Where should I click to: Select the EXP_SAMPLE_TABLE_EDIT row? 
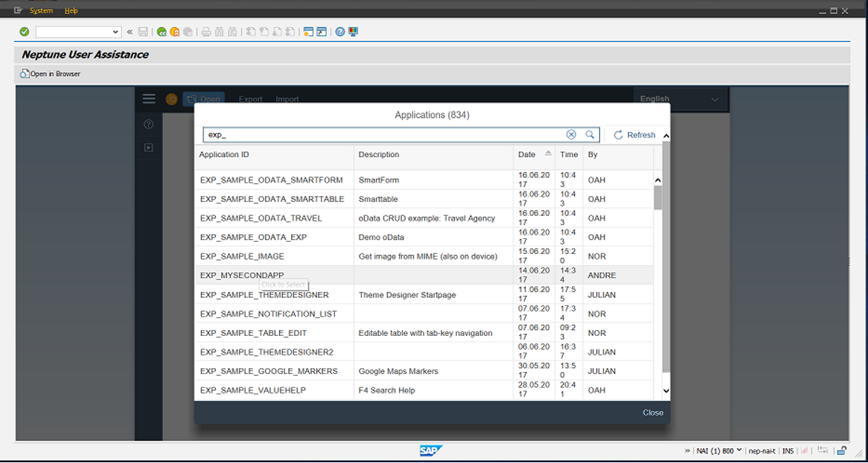[424, 333]
